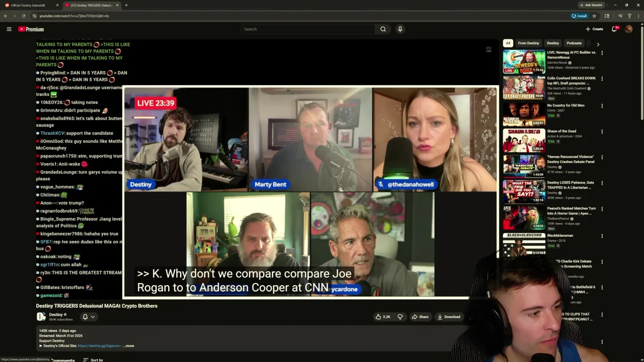
Task: Open the Destiny LOSES Patience video title
Action: tap(571, 185)
